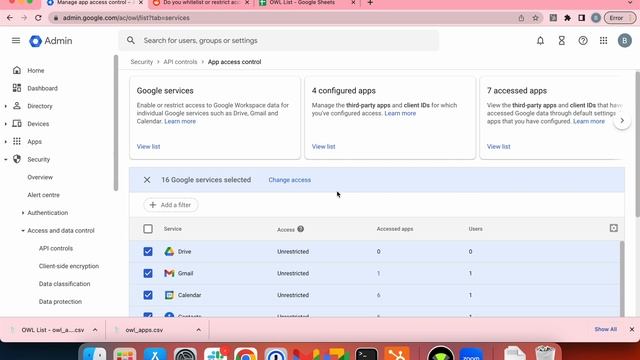Open API controls in sidebar

tap(56, 248)
